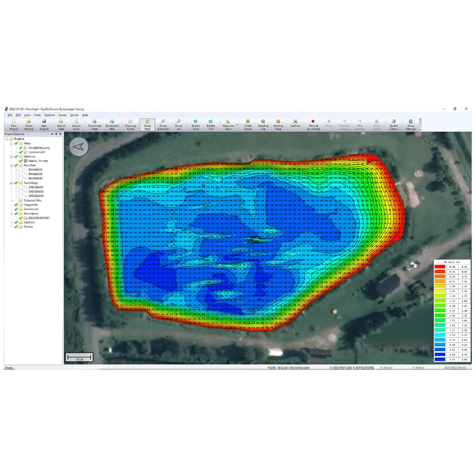Open the Measure Tools dropdown arrow
Viewport: 476px width, 476px height.
pyautogui.click(x=237, y=125)
